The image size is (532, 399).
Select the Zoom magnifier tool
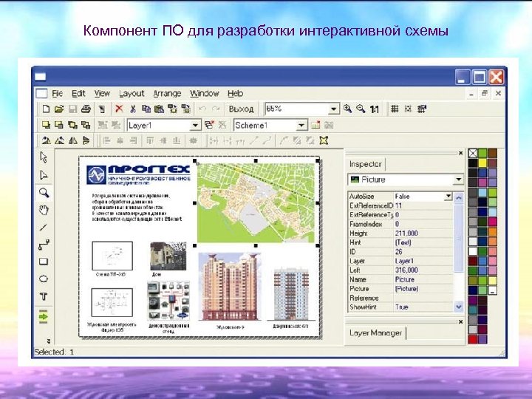(x=44, y=193)
